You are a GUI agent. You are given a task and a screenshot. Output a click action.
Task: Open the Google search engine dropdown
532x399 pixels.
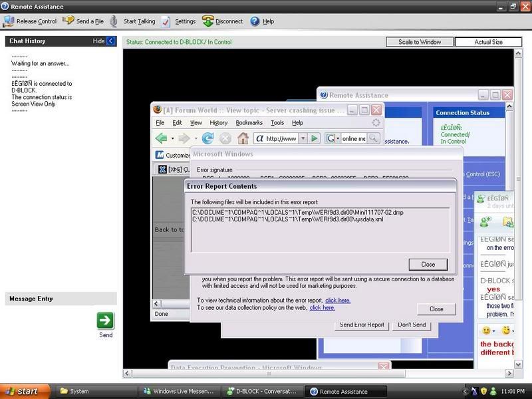[x=332, y=138]
